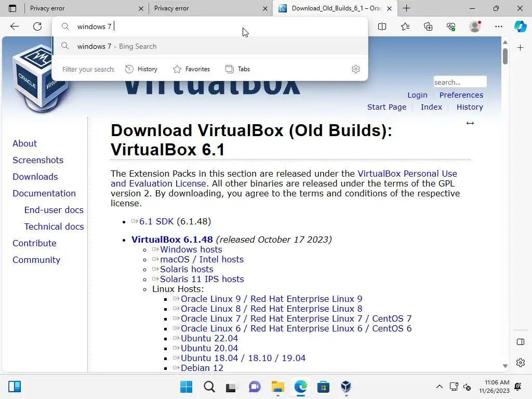Screen dimensions: 532x399
Task: Toggle the sidebar panel icon
Action: 520,342
